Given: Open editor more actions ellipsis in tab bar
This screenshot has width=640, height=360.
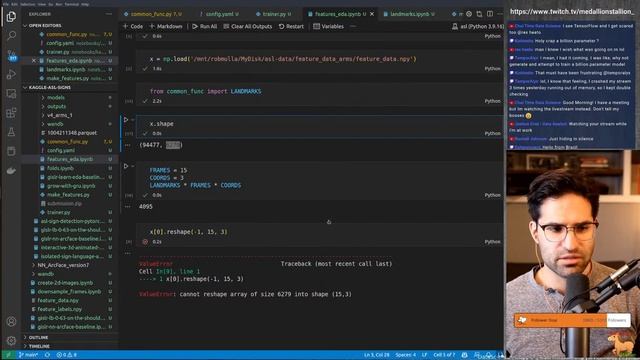Looking at the screenshot, I should [500, 14].
